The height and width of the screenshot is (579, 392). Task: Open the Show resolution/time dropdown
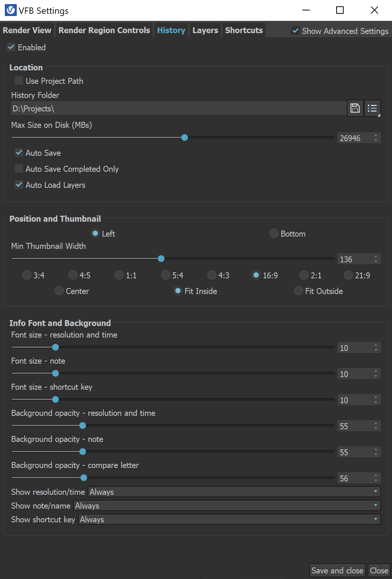234,492
